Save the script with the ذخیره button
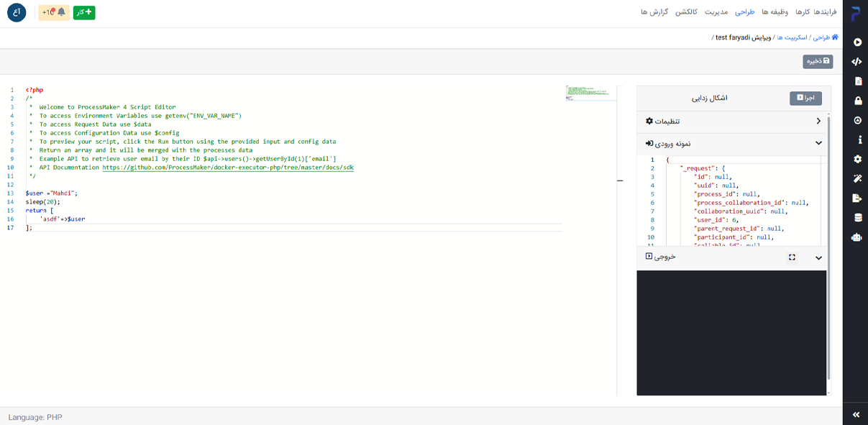Image resolution: width=868 pixels, height=425 pixels. (818, 62)
